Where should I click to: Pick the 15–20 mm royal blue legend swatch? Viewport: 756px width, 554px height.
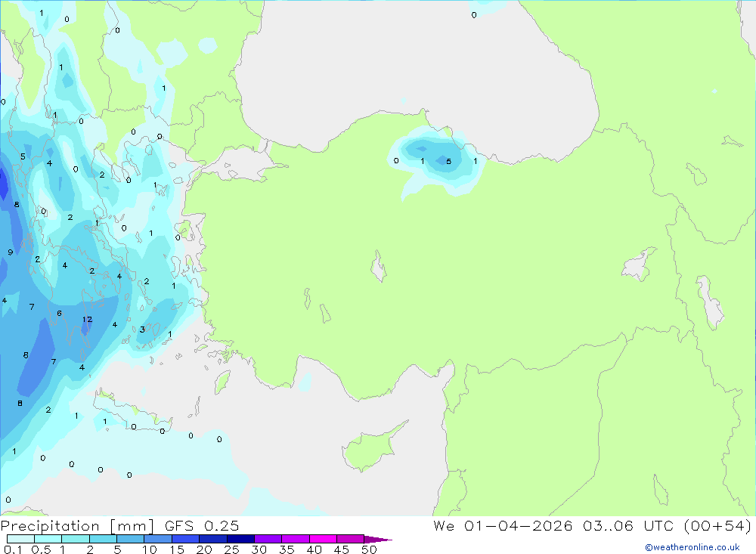(185, 539)
